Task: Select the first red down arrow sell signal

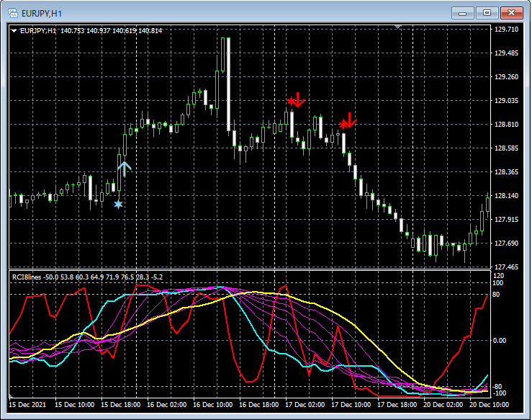Action: click(298, 100)
